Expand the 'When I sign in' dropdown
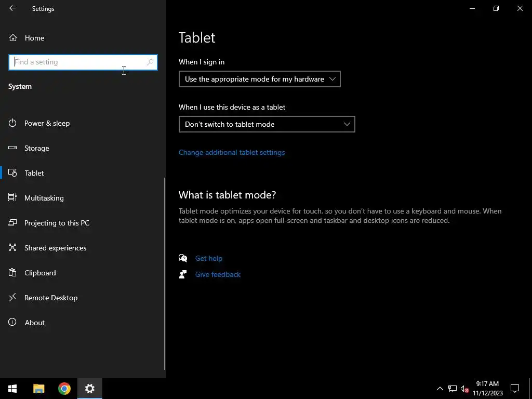The height and width of the screenshot is (399, 532). click(x=259, y=79)
